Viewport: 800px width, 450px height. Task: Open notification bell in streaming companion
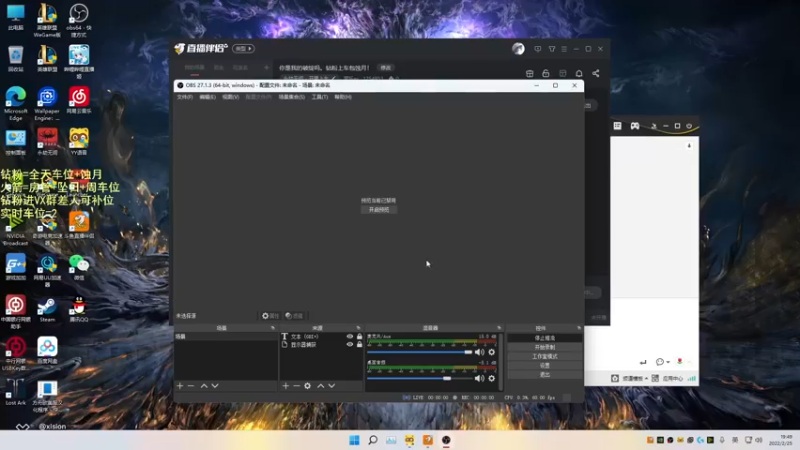[579, 73]
